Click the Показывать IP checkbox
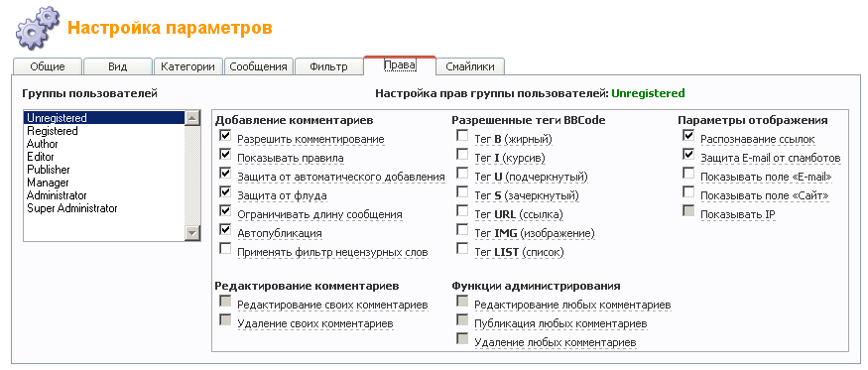This screenshot has height=370, width=868. [688, 211]
